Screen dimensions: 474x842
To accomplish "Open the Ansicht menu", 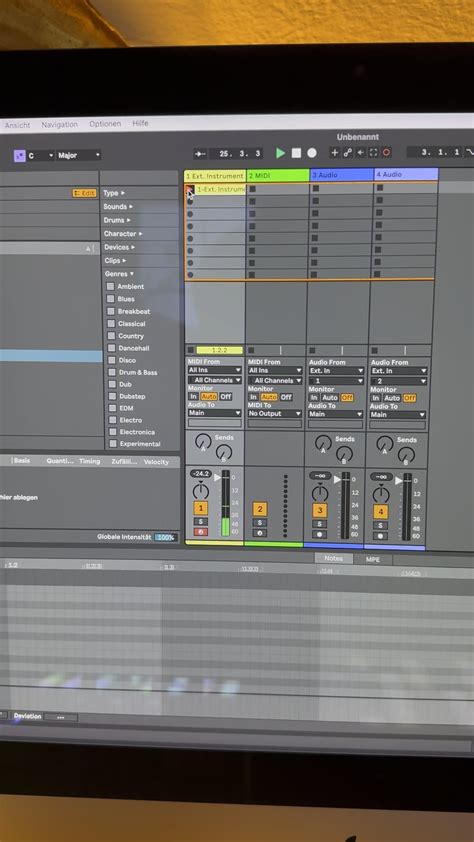I will (x=18, y=125).
